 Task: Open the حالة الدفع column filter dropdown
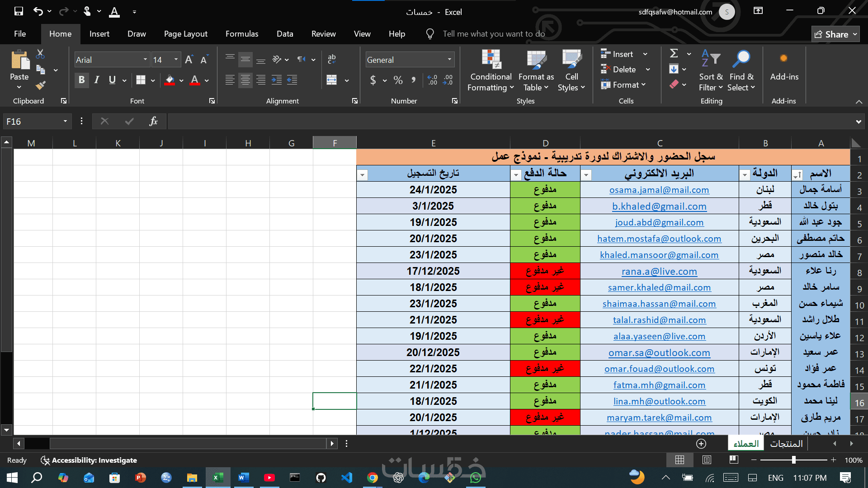[x=516, y=174]
